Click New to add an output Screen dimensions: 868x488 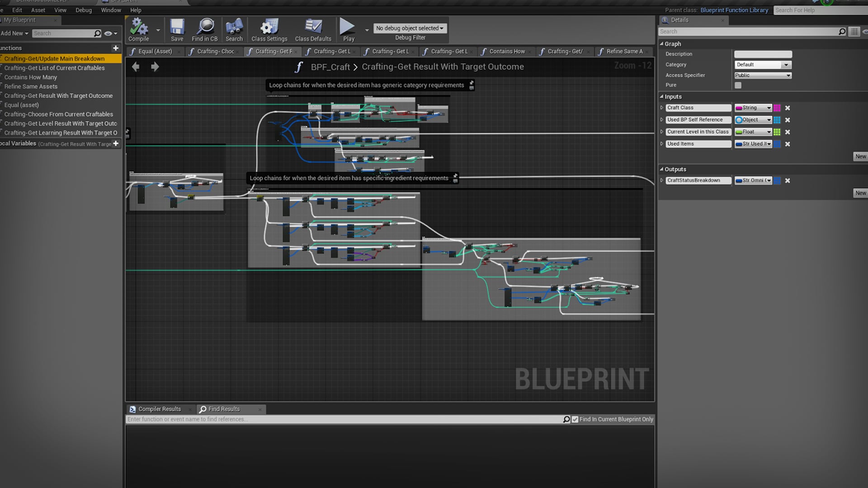pos(860,193)
